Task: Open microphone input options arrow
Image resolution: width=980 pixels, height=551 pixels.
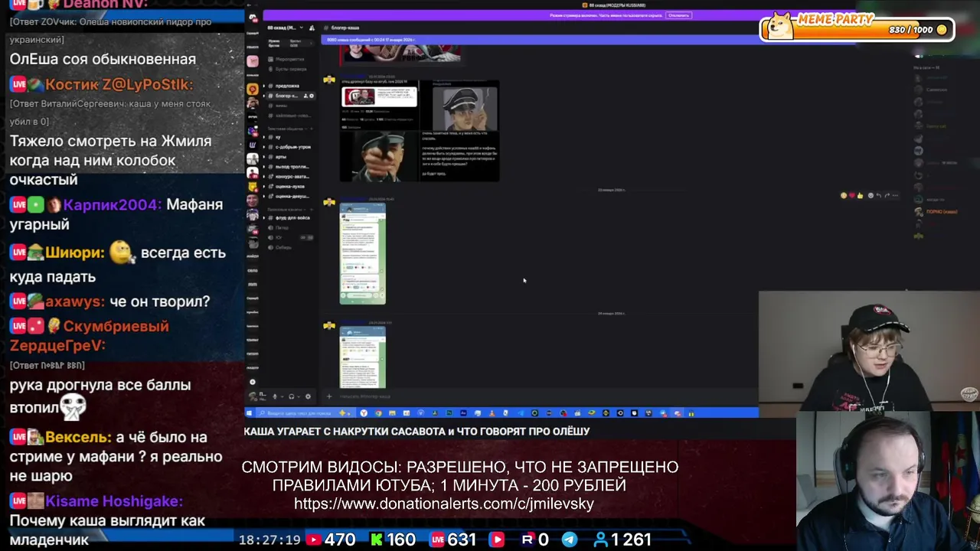Action: [282, 396]
